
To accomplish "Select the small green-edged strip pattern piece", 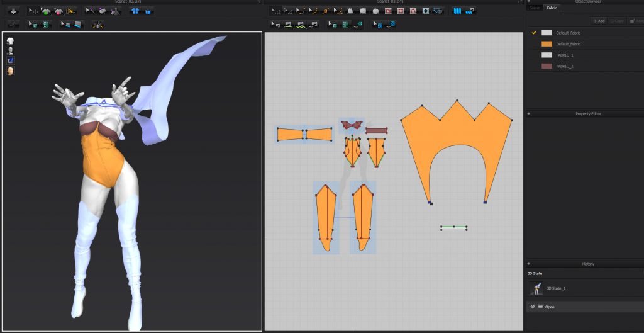I will pos(454,228).
